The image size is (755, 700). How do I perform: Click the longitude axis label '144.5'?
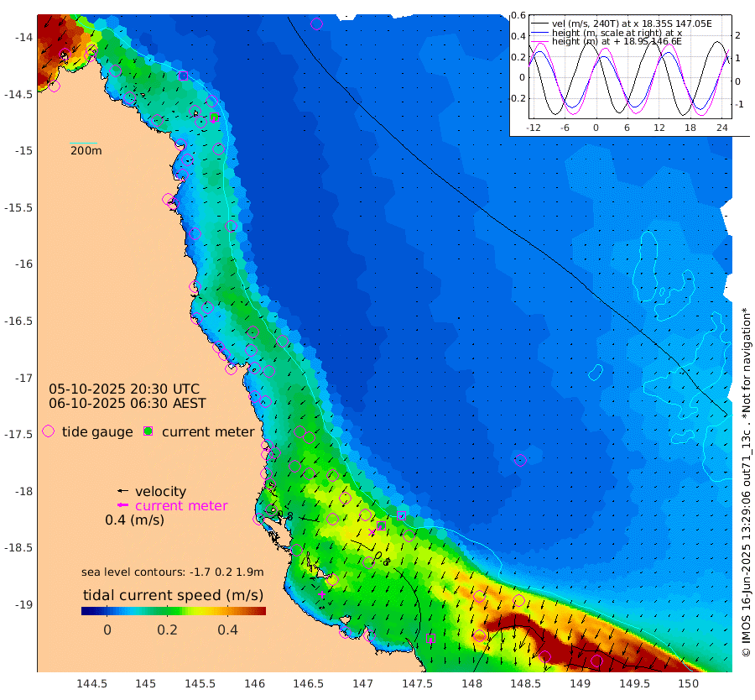click(91, 683)
